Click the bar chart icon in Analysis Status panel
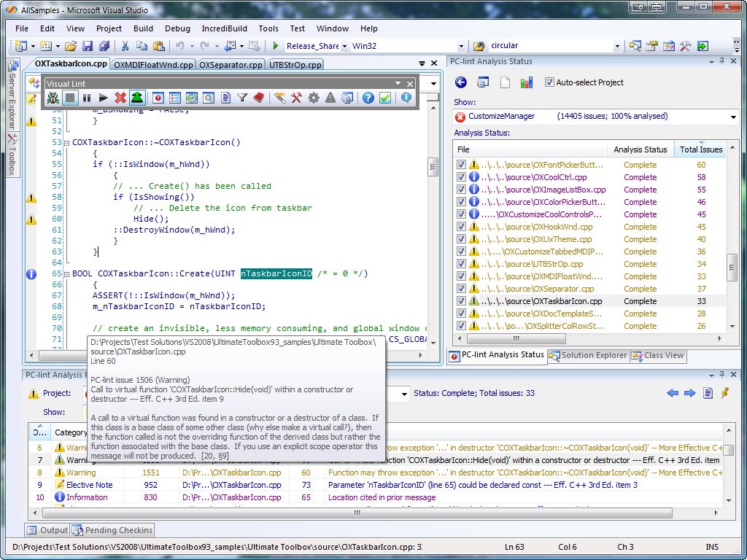The height and width of the screenshot is (560, 747). (527, 82)
